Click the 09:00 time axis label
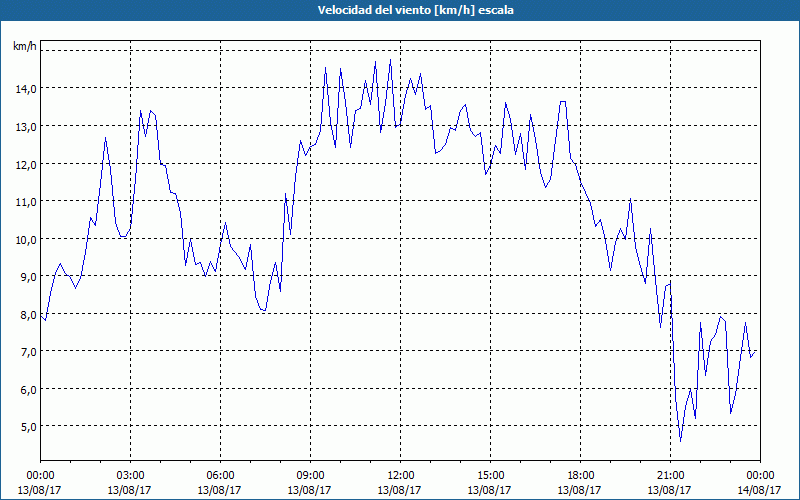This screenshot has width=800, height=500. coord(310,476)
